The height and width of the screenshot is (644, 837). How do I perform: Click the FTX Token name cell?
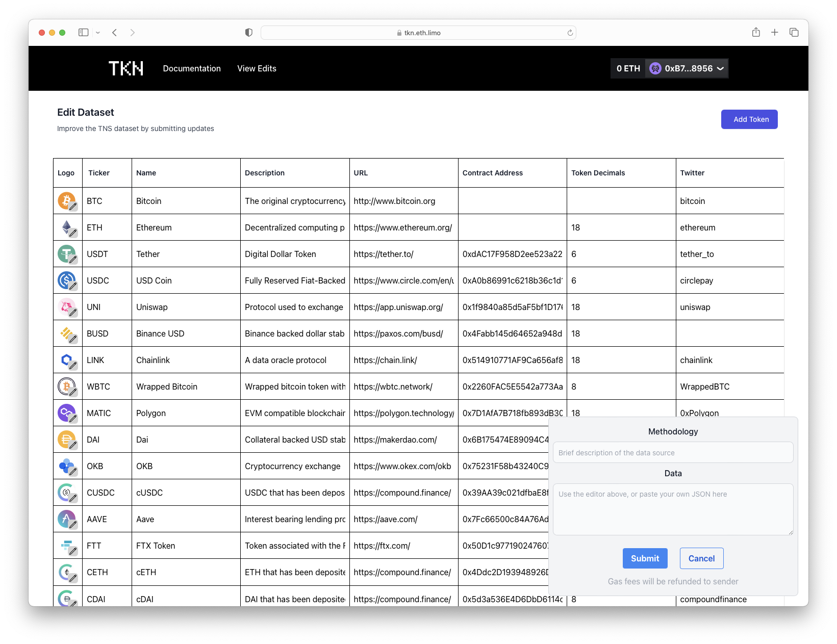tap(186, 546)
